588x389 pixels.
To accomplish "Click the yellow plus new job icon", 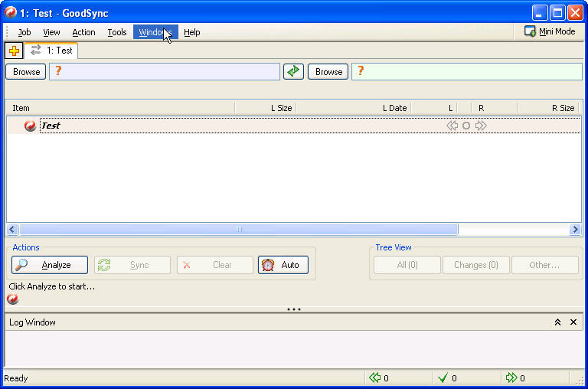I will pos(15,51).
